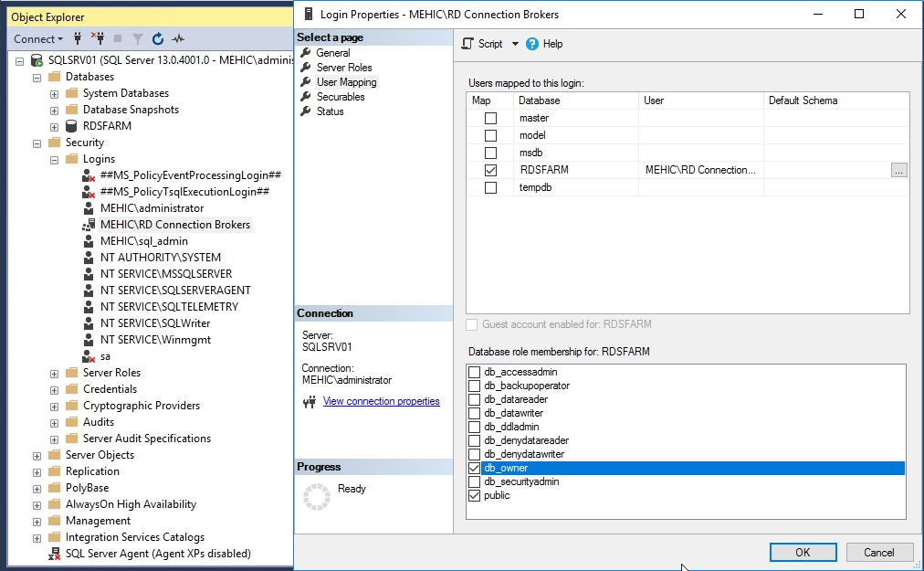Image resolution: width=924 pixels, height=571 pixels.
Task: Check the db_datareader role checkbox
Action: click(x=474, y=400)
